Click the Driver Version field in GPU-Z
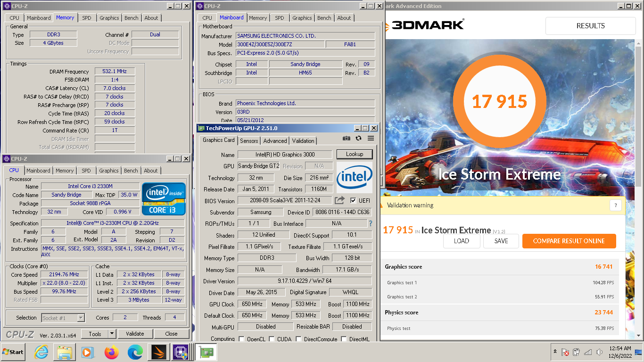Viewport: 644px width, 362px height. pos(305,281)
